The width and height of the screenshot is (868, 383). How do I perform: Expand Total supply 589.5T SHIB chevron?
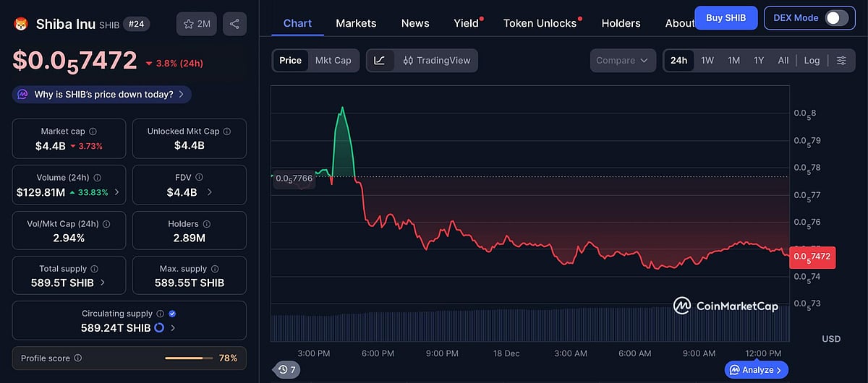coord(102,283)
